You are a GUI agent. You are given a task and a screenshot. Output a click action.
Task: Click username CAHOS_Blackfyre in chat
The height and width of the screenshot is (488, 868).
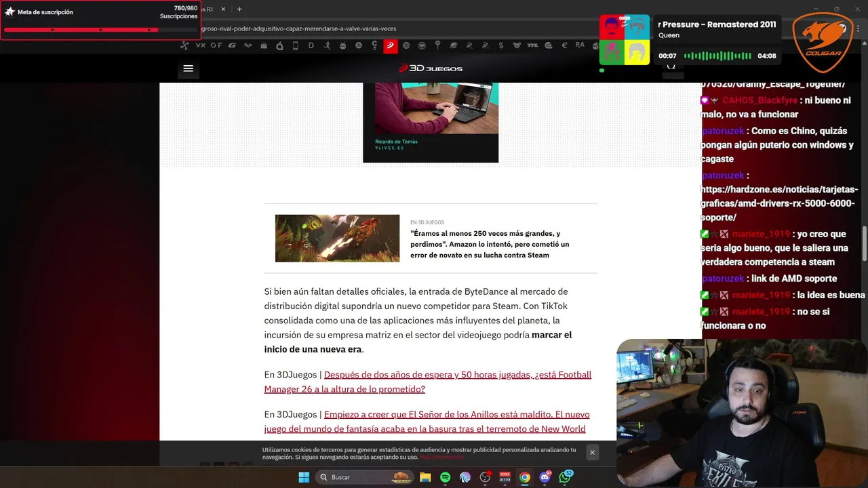[759, 100]
